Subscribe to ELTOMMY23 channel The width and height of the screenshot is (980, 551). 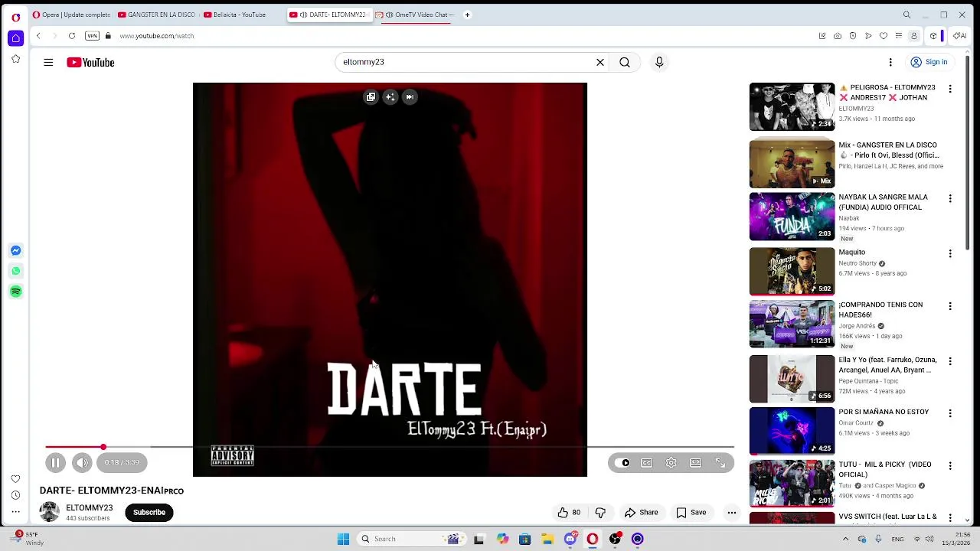(x=149, y=512)
